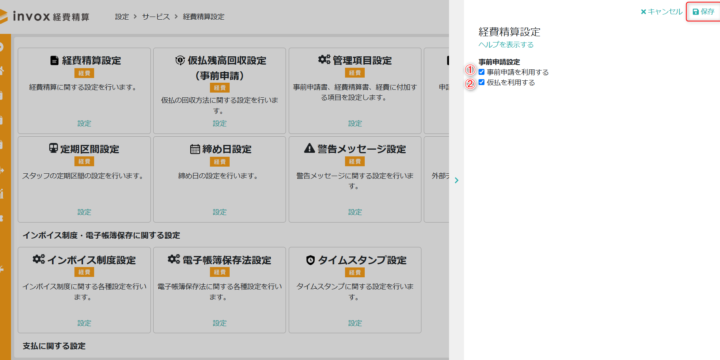Image resolution: width=720 pixels, height=360 pixels.
Task: Open 設定 link in the 電子帳簿保存法設定 card
Action: 219,323
